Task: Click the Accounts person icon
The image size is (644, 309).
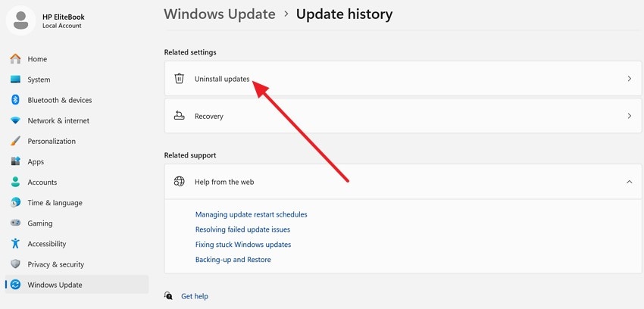Action: coord(15,182)
